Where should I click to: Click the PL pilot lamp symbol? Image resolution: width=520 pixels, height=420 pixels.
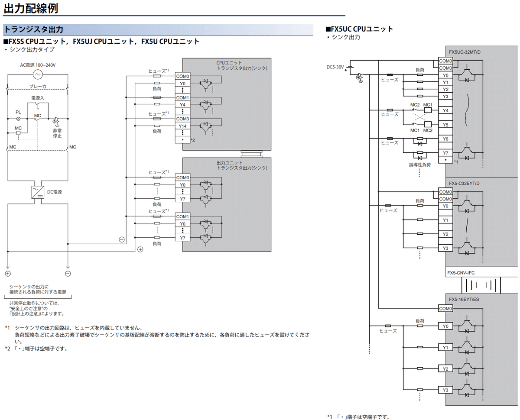click(18, 119)
